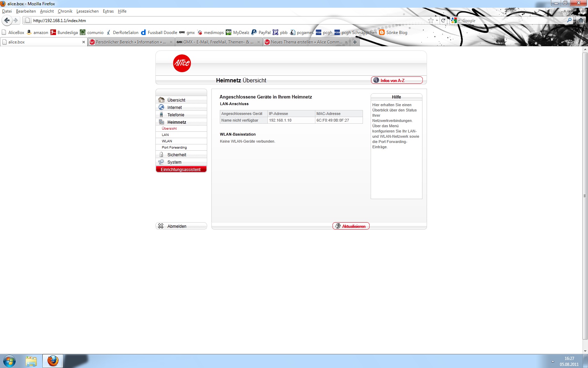Open Sicherheit lock icon in sidebar
Screen dimensions: 588x368
tap(161, 155)
